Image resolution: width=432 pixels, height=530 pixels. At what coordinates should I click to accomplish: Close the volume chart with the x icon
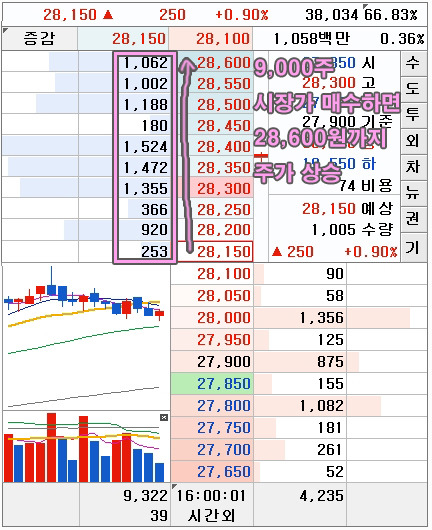(x=164, y=417)
